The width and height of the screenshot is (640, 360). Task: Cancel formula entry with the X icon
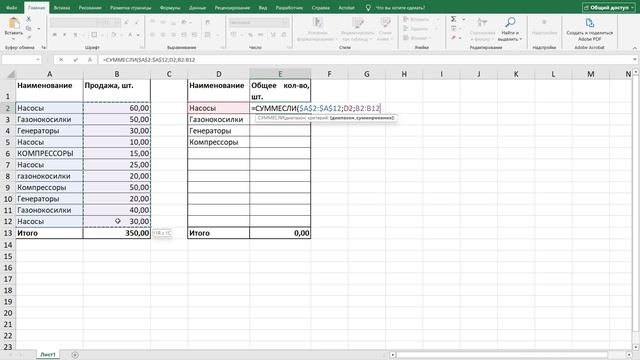point(61,60)
